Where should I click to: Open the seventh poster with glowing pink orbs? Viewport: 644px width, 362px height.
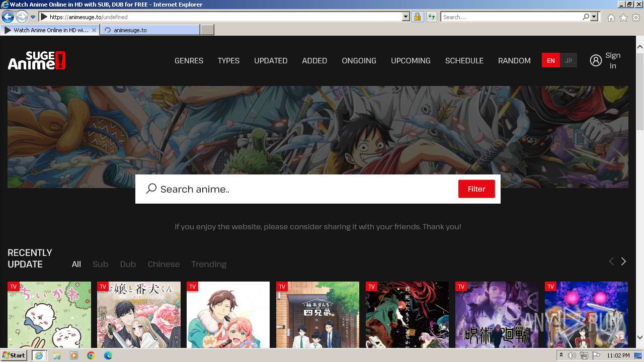tap(587, 315)
